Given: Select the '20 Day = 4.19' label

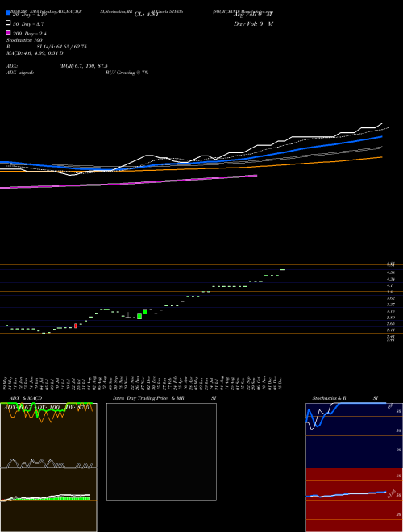Looking at the screenshot, I should (x=29, y=15).
